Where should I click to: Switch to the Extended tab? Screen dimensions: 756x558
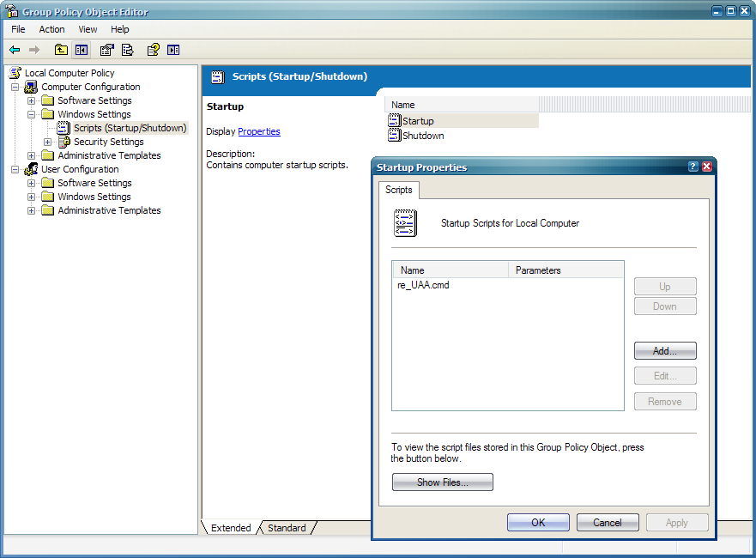(x=231, y=528)
